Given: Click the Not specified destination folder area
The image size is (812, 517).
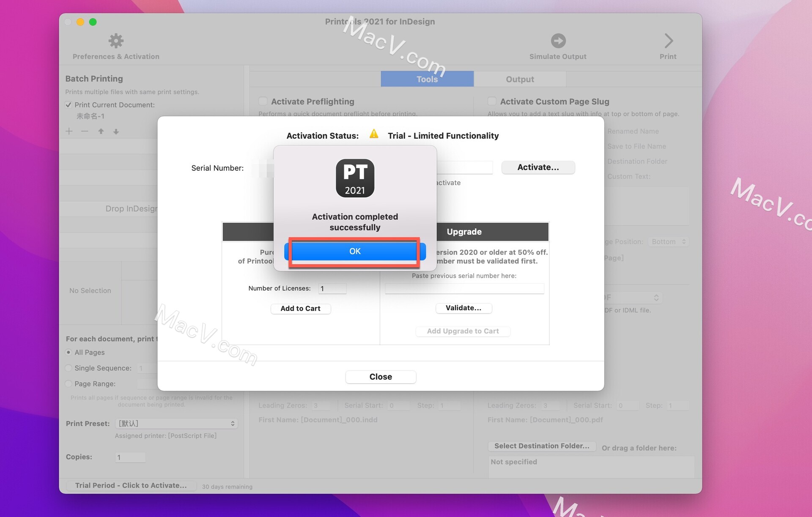Looking at the screenshot, I should click(x=591, y=467).
